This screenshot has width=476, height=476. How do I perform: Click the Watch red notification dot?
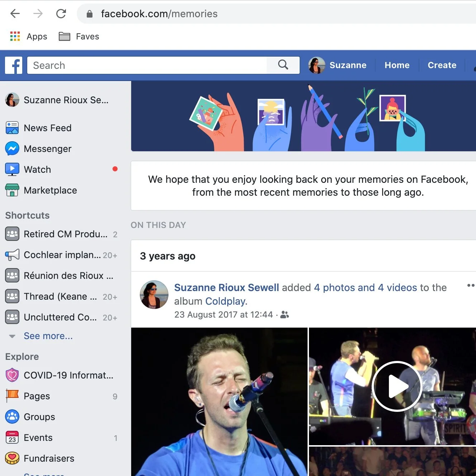115,169
